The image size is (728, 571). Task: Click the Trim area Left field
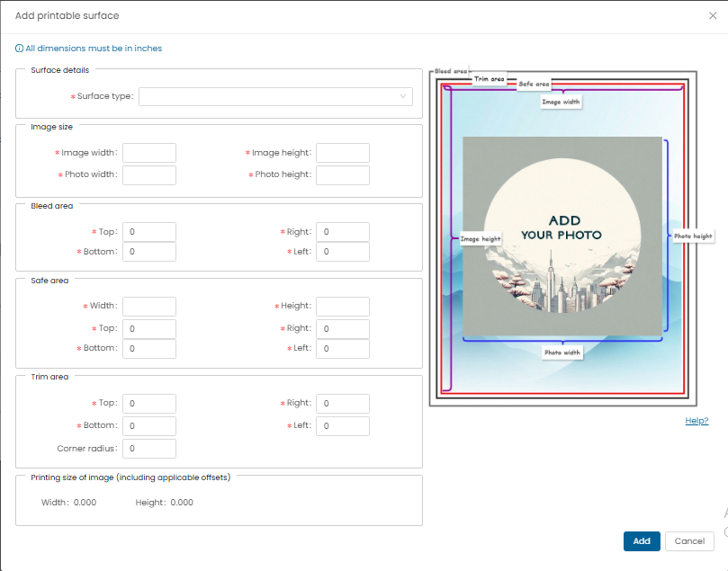(x=343, y=426)
